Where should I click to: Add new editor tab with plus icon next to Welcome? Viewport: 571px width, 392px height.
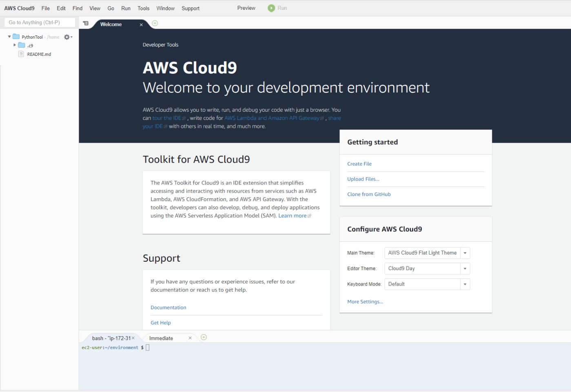155,23
